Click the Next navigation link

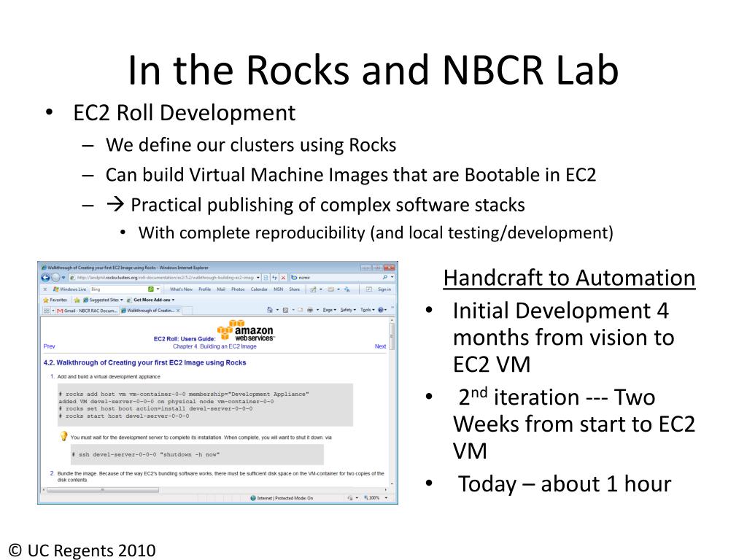coord(380,346)
